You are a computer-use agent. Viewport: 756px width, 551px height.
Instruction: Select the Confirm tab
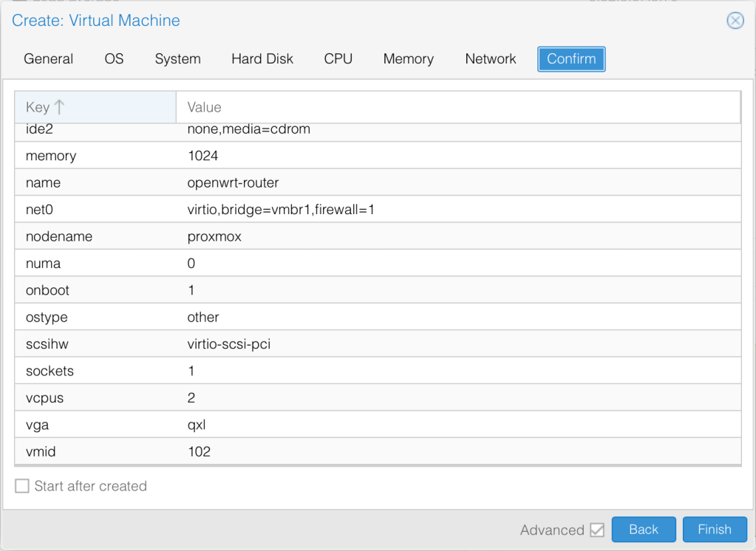[x=571, y=59]
